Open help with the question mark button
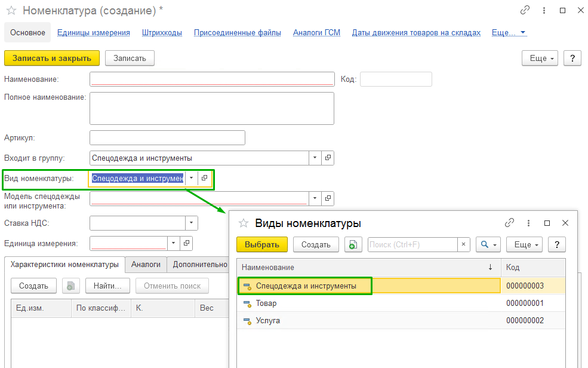 click(572, 58)
